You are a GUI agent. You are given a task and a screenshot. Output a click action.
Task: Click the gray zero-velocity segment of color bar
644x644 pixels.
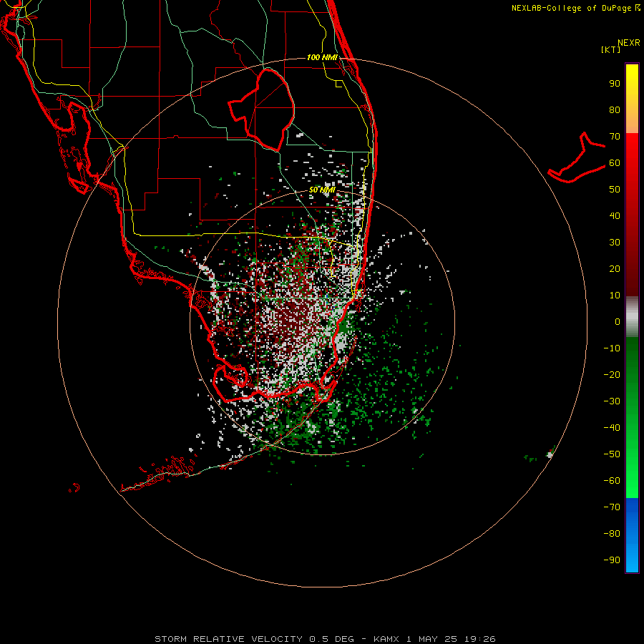pyautogui.click(x=632, y=317)
